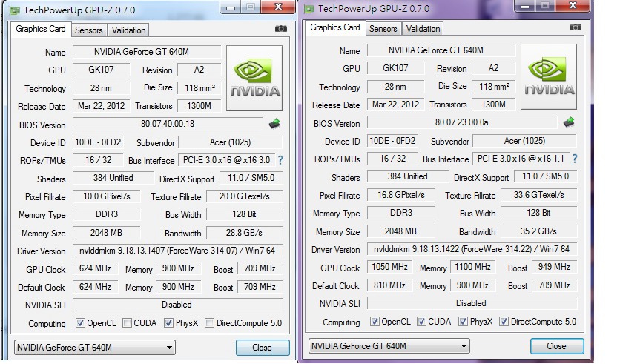Screen dimensions: 620x364
Task: Click PCI-E 3.0 x16 @ x16 3.0 value
Action: pos(227,160)
